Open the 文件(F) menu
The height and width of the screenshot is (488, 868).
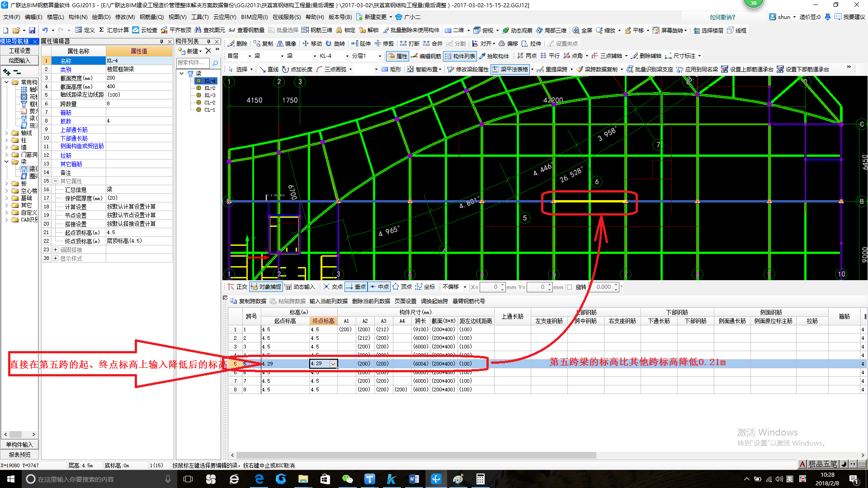point(12,17)
